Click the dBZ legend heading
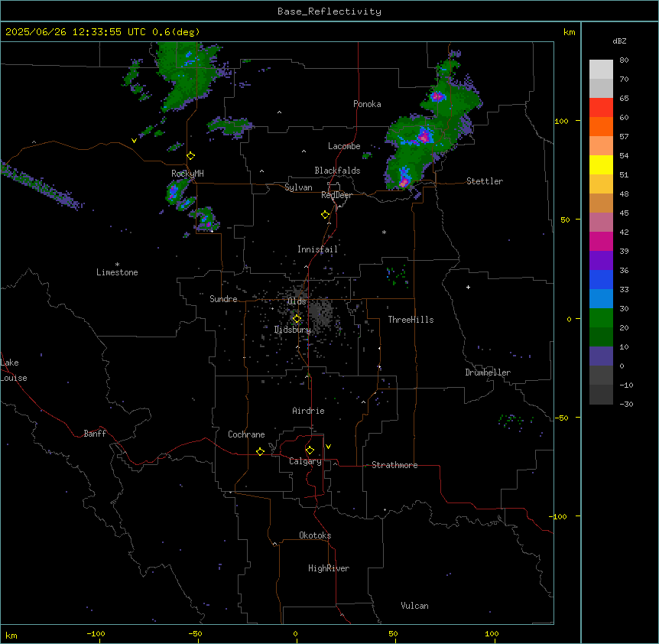This screenshot has width=659, height=644. pos(619,41)
